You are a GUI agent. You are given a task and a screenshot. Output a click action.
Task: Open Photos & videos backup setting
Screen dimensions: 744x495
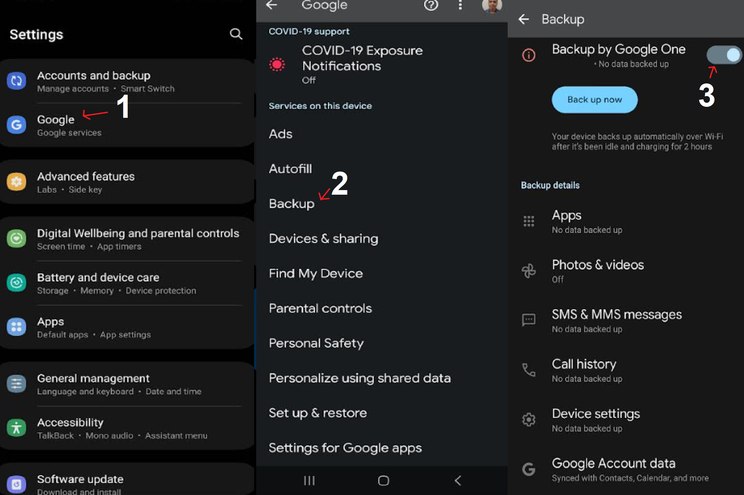point(626,271)
